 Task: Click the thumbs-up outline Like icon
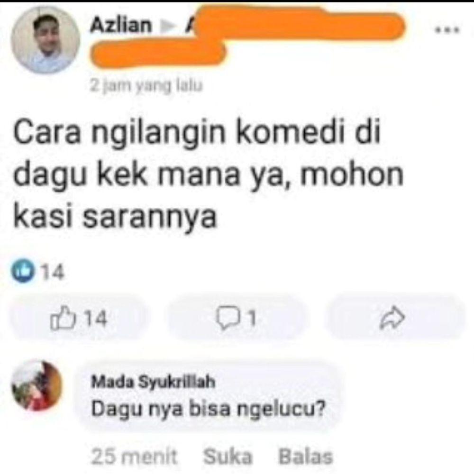(x=63, y=318)
